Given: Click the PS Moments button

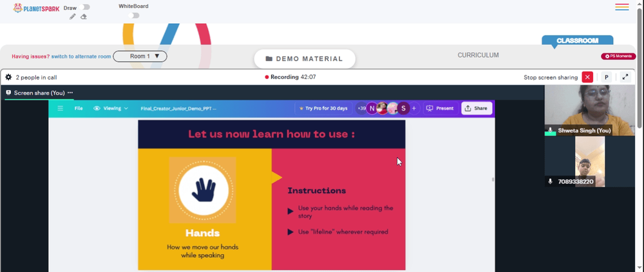Looking at the screenshot, I should coord(618,56).
